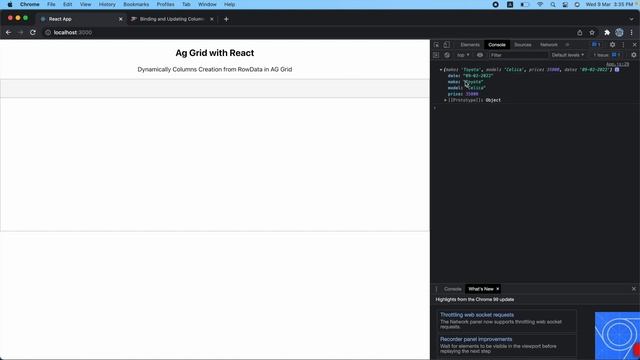Image resolution: width=640 pixels, height=360 pixels.
Task: Open the messages count badge in DevTools
Action: coord(596,44)
